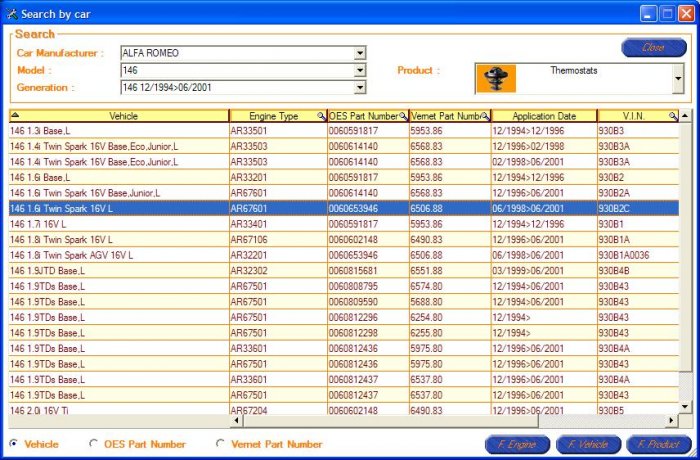700x460 pixels.
Task: Sort by Application Date column header
Action: pyautogui.click(x=543, y=117)
